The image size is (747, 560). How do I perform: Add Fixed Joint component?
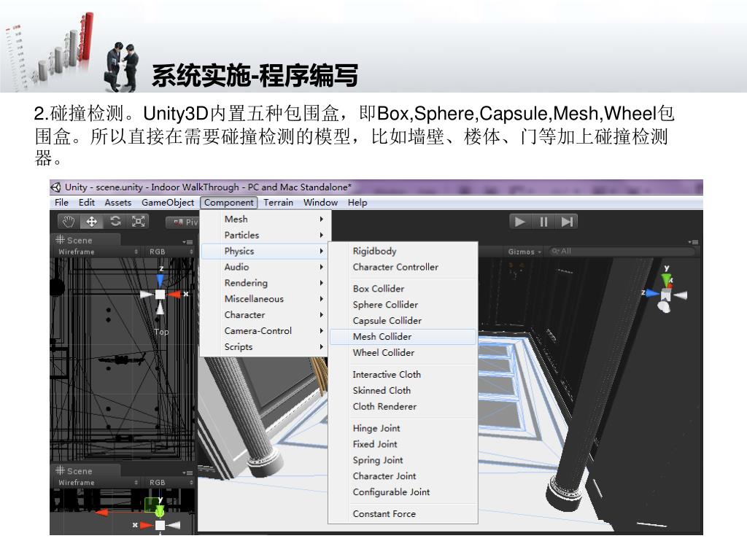point(403,444)
